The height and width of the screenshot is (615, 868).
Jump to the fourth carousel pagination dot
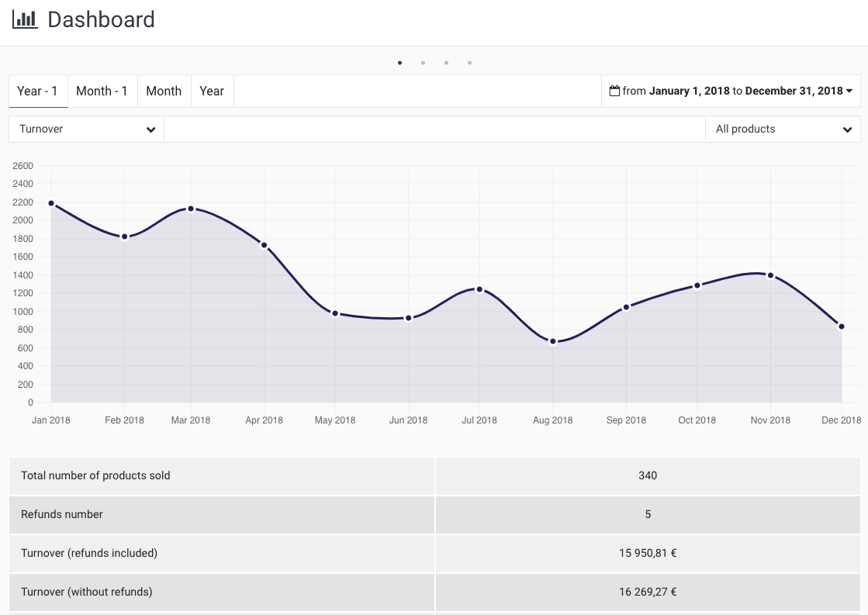pyautogui.click(x=469, y=63)
